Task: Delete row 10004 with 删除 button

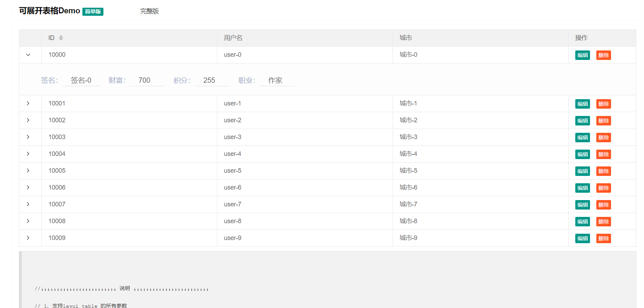Action: pyautogui.click(x=603, y=155)
